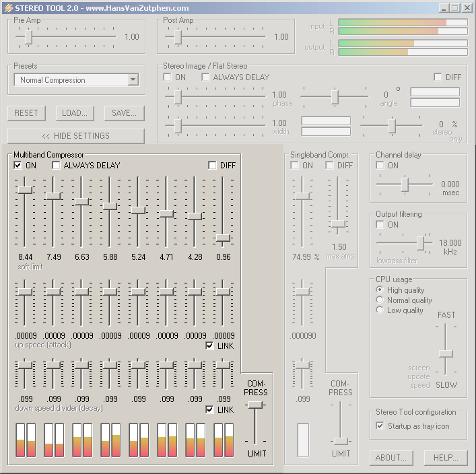Enable Stereo Image ALWAYS DELAY checkbox

[205, 77]
